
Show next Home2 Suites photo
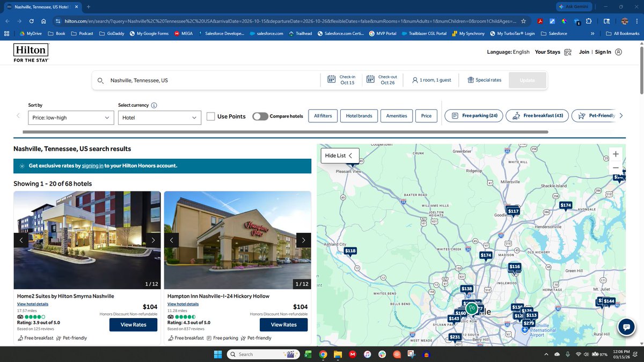point(153,240)
